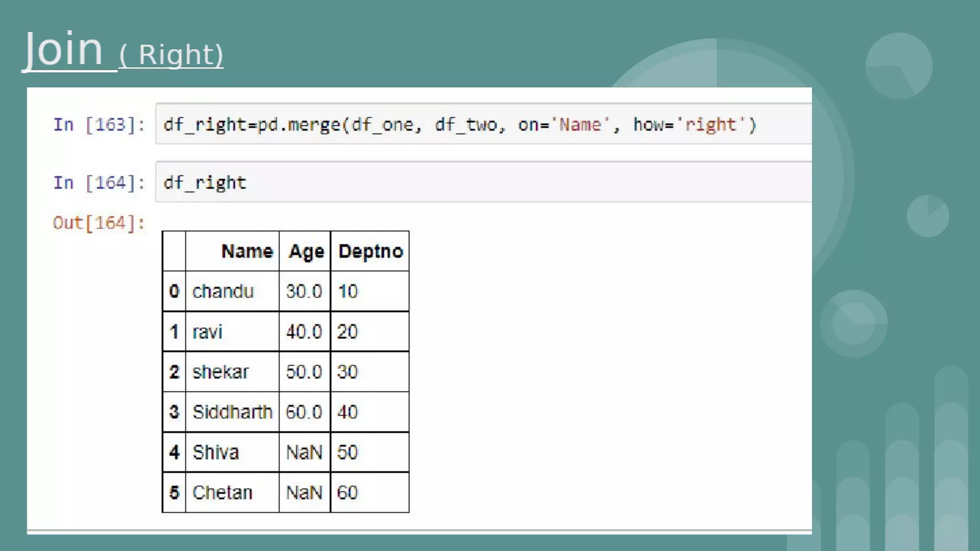
Task: Click the Age column header
Action: coord(306,251)
